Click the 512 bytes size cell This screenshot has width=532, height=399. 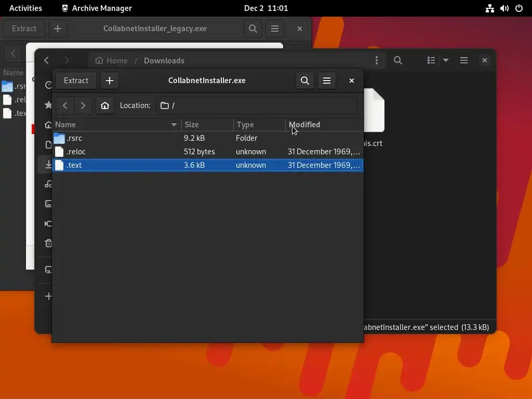[x=199, y=152]
